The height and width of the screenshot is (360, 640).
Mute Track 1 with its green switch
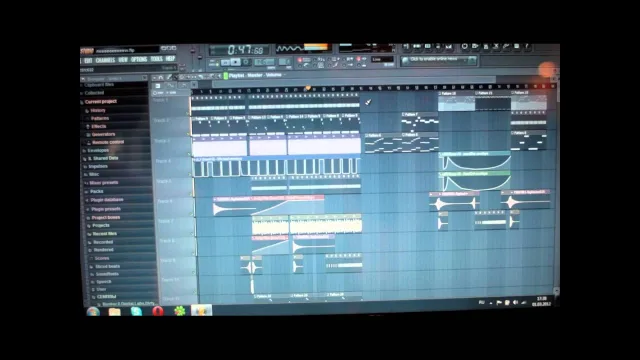[188, 113]
